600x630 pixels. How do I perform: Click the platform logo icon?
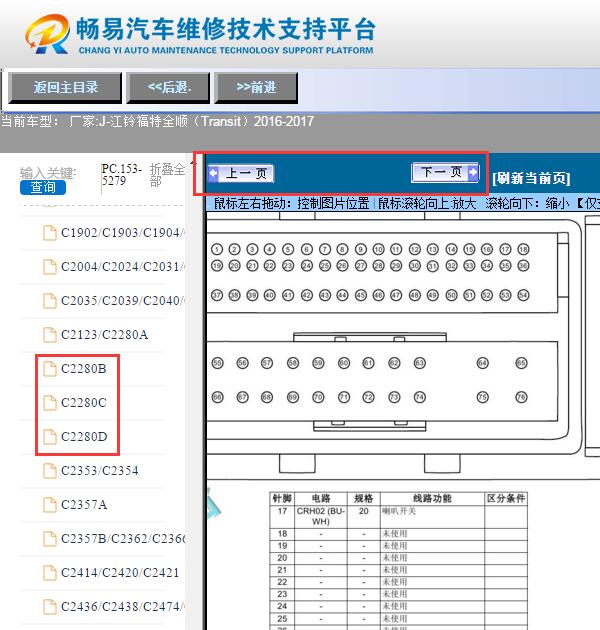tap(47, 34)
